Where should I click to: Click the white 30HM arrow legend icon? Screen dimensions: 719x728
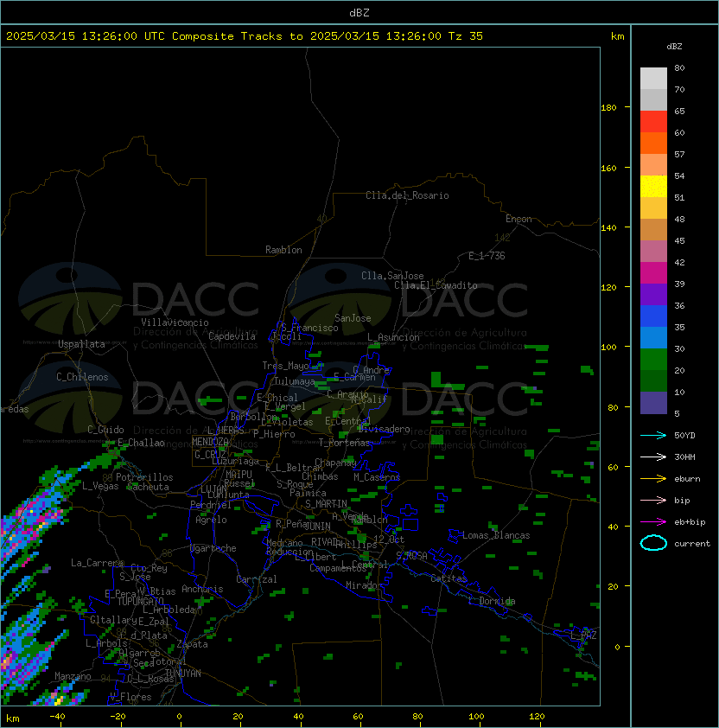(653, 457)
